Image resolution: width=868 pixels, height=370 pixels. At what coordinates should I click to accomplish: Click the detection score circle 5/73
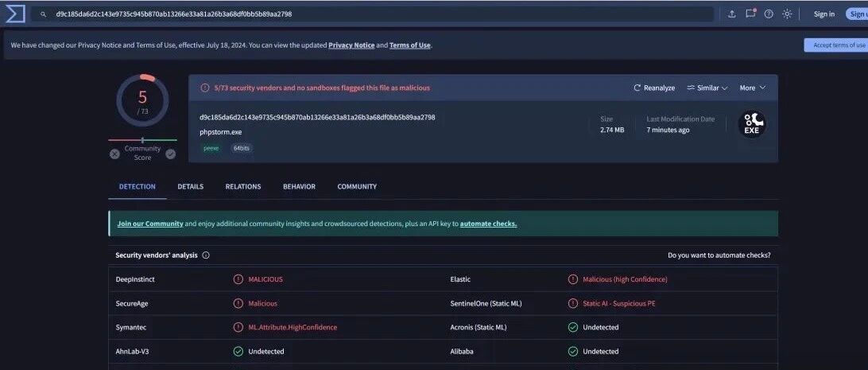(142, 100)
